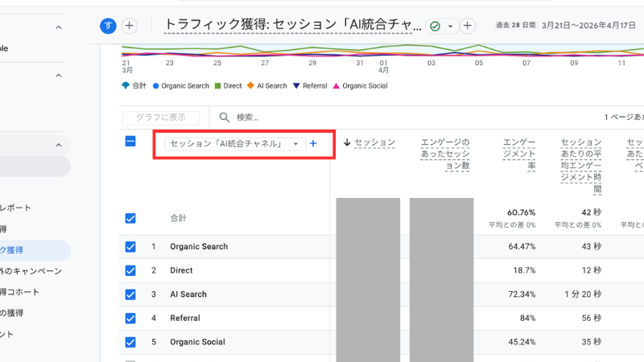
Task: Uncheck the Organic Search row checkbox
Action: (130, 247)
